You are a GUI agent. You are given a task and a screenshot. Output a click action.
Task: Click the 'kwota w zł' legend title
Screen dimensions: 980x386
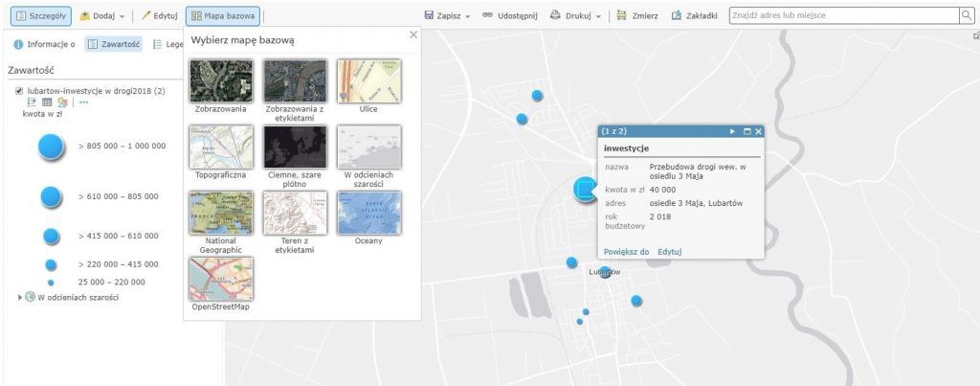tap(42, 114)
